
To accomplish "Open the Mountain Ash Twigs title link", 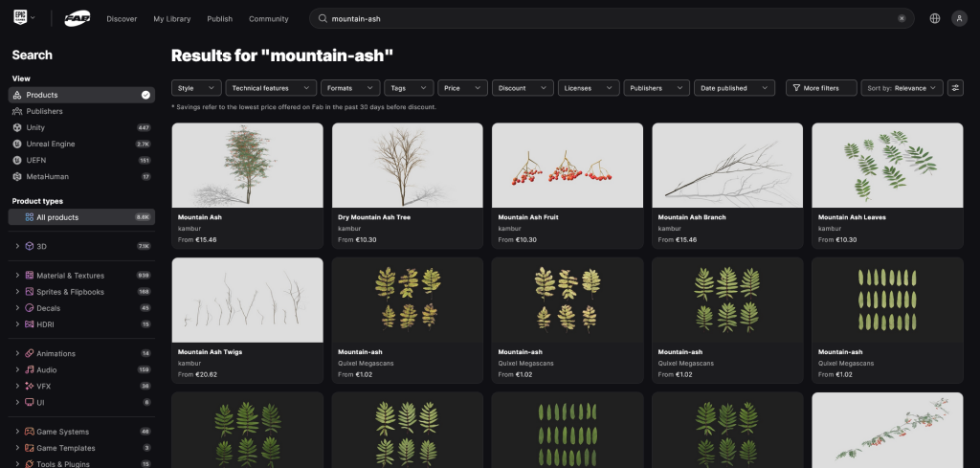I will tap(210, 352).
